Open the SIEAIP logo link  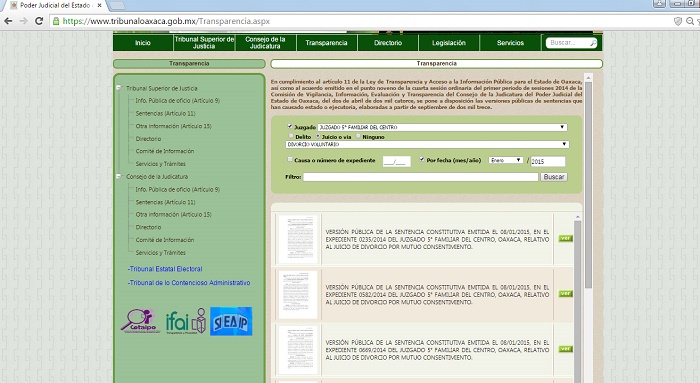click(231, 321)
